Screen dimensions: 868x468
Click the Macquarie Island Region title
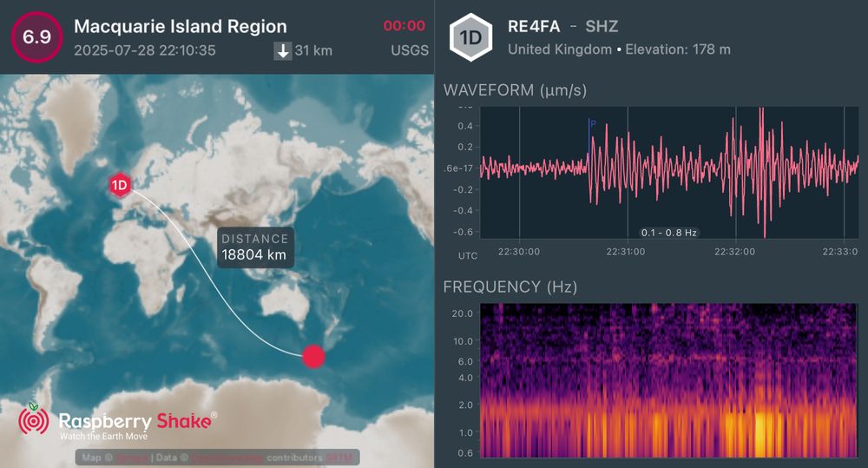coord(181,26)
